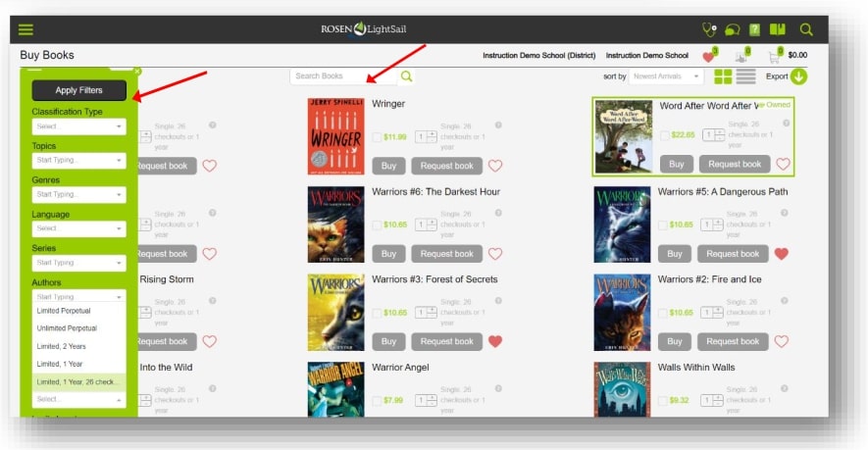Click Request book for Wringer
The width and height of the screenshot is (868, 450).
click(x=446, y=166)
